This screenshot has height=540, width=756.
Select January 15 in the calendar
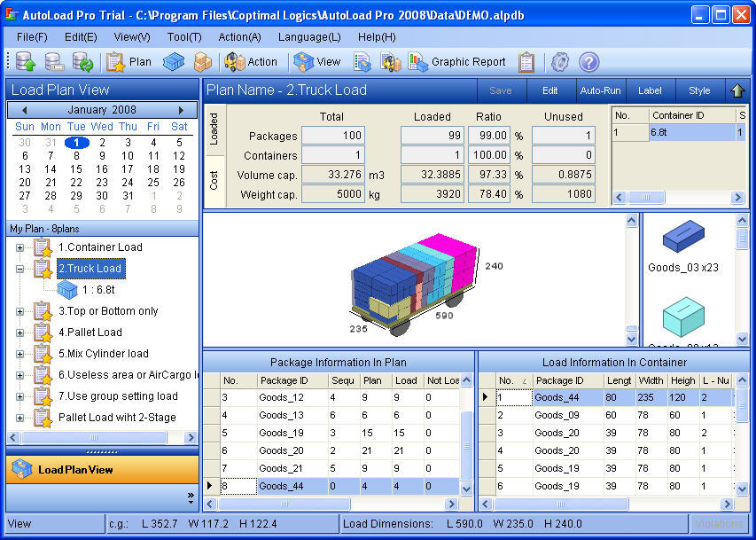(76, 169)
